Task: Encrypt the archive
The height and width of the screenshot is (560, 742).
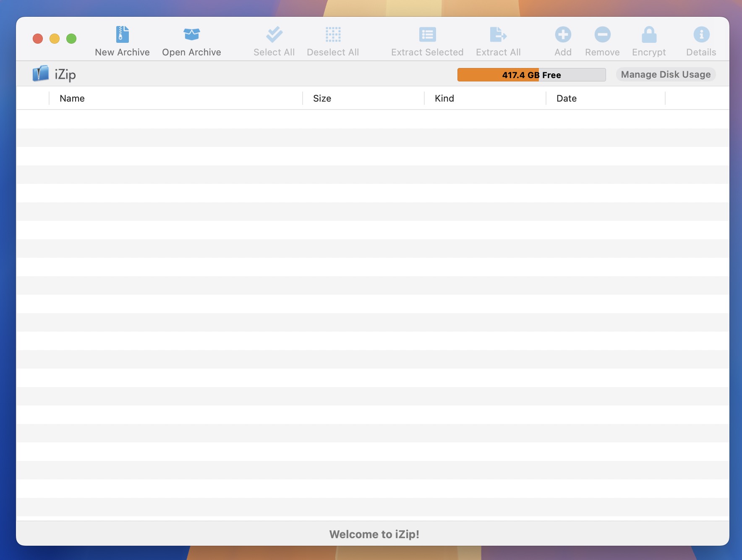Action: [648, 40]
